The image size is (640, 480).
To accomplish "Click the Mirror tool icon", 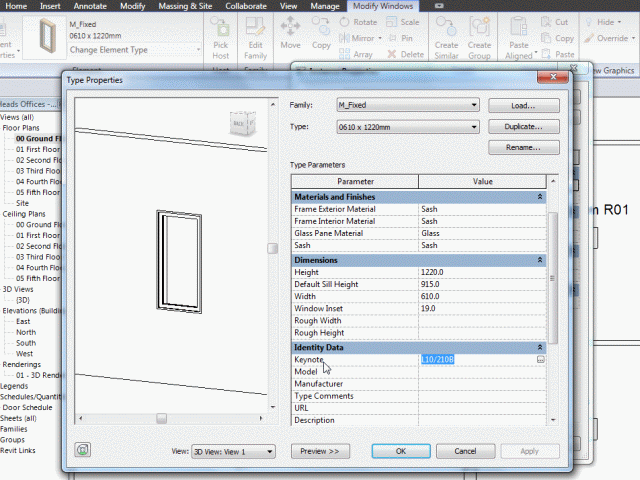I will coord(344,38).
